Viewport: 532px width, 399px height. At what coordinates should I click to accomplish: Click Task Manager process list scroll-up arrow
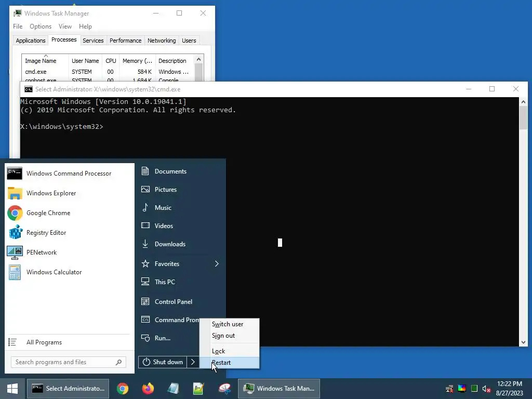(199, 59)
